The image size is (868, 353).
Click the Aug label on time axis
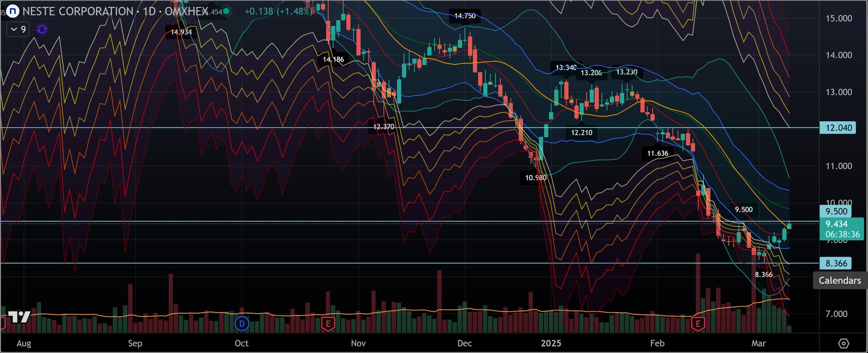24,343
